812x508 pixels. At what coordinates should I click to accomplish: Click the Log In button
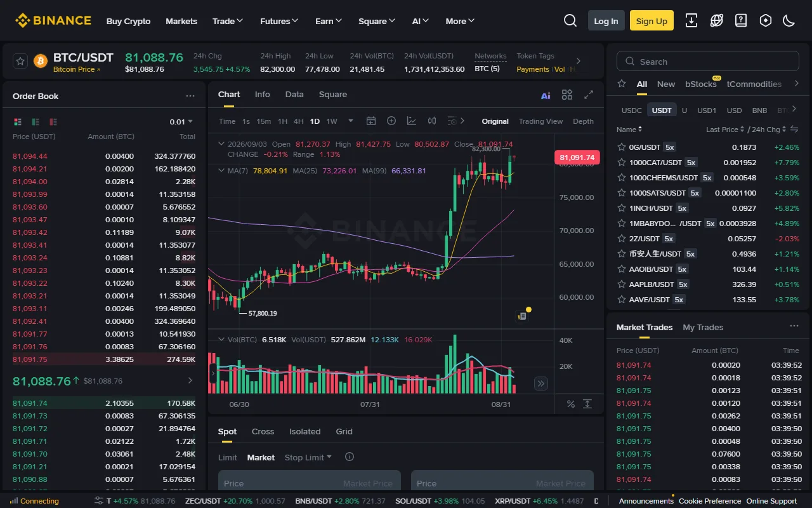coord(606,21)
